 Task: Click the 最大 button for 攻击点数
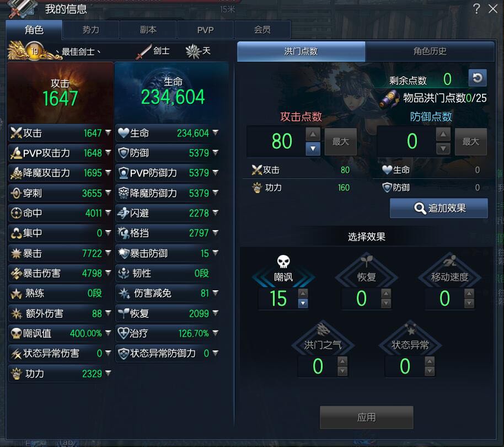coord(340,142)
